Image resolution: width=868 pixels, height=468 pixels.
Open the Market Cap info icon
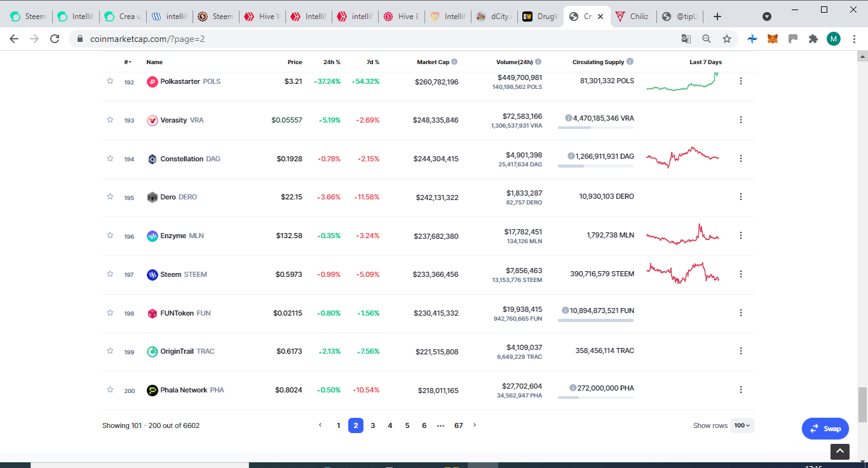pos(454,62)
